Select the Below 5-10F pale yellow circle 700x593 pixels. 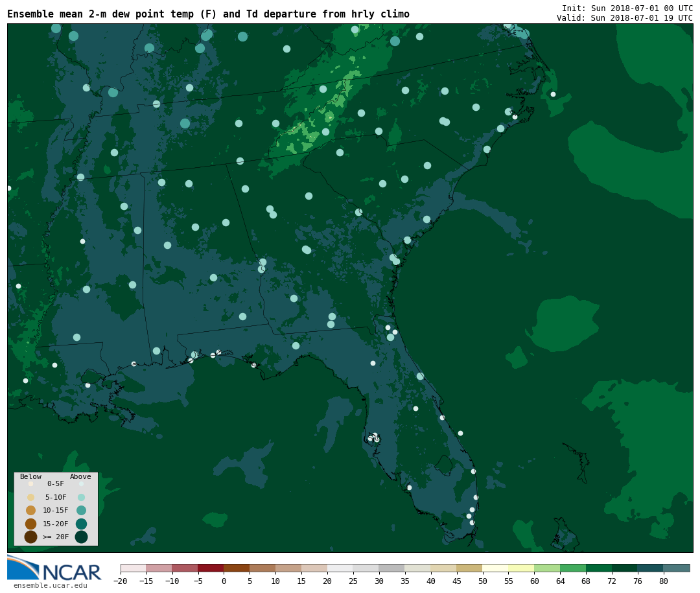[x=31, y=497]
